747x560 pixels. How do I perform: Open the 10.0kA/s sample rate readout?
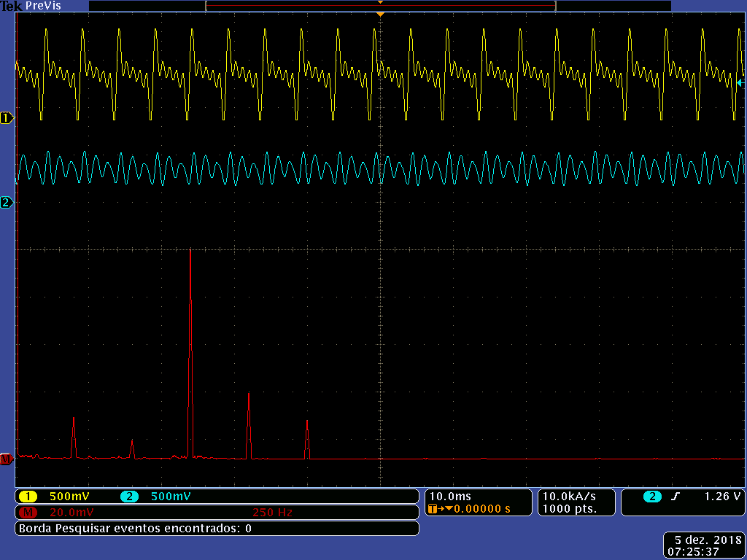568,497
